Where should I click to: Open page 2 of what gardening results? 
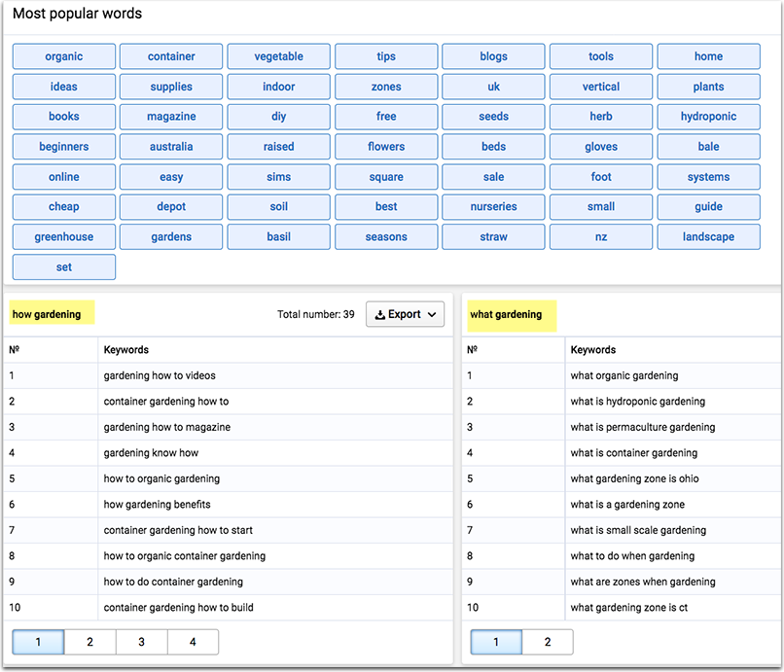click(547, 642)
